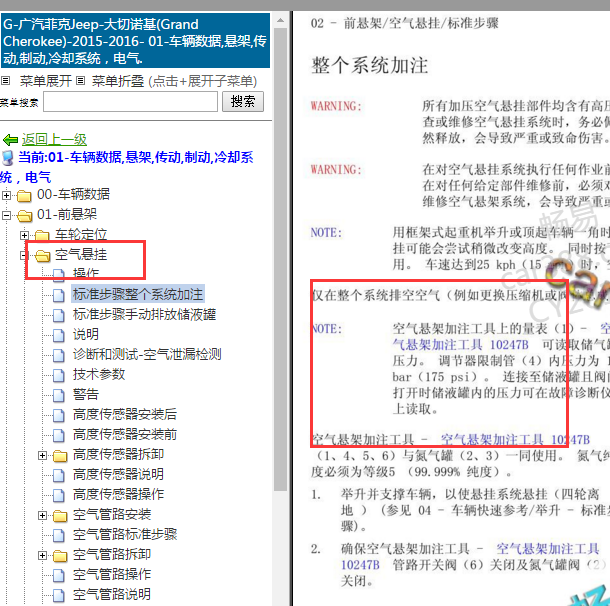Open 高度传感器安装后 document

coord(125,414)
